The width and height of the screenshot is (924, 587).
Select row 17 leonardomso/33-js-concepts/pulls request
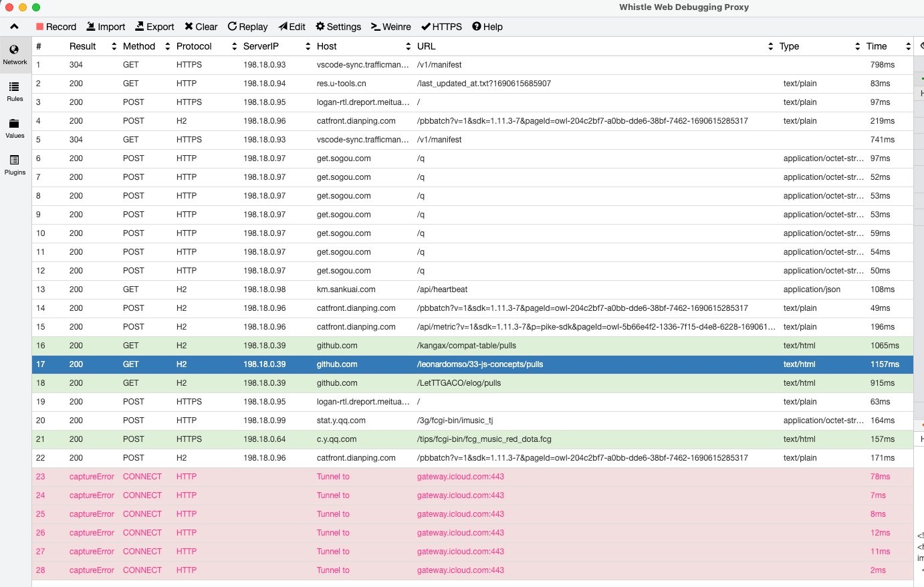coord(473,364)
